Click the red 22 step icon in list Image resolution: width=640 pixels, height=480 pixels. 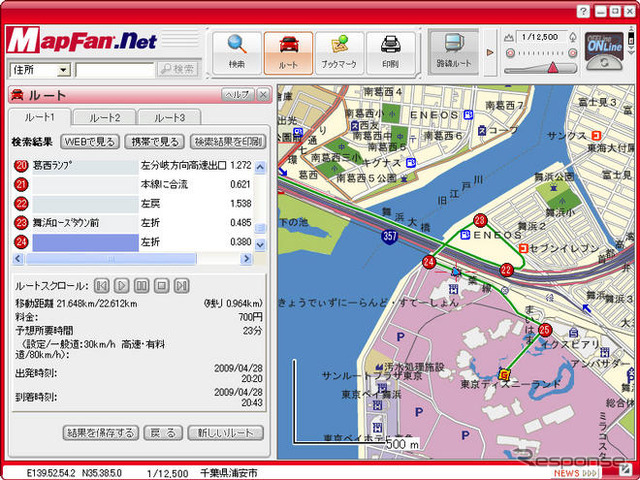click(x=21, y=204)
